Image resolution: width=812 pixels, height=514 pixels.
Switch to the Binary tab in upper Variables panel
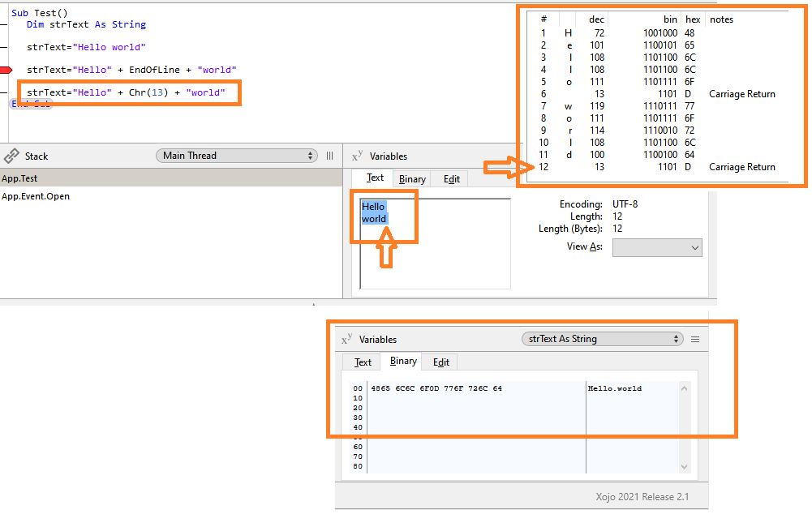[x=412, y=179]
